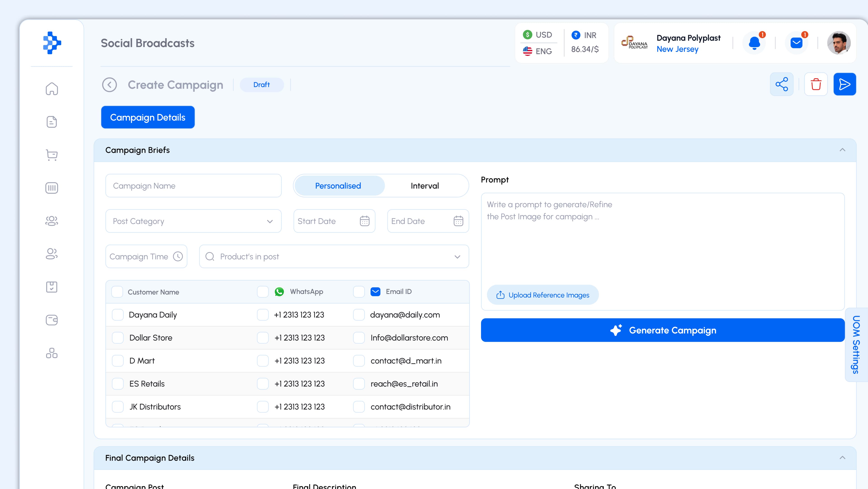This screenshot has width=868, height=489.
Task: Open the shopping cart icon in sidebar
Action: [52, 155]
